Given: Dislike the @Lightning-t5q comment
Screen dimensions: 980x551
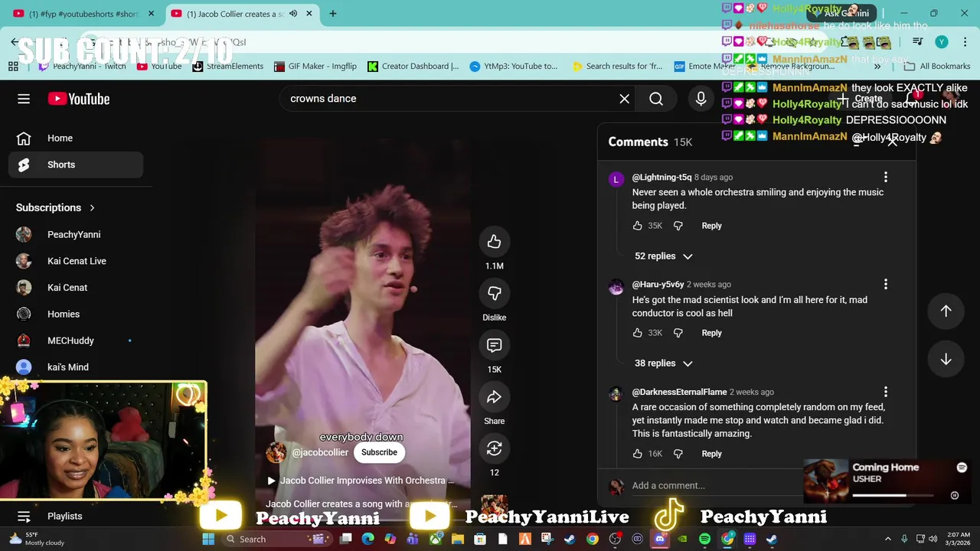Looking at the screenshot, I should click(678, 226).
